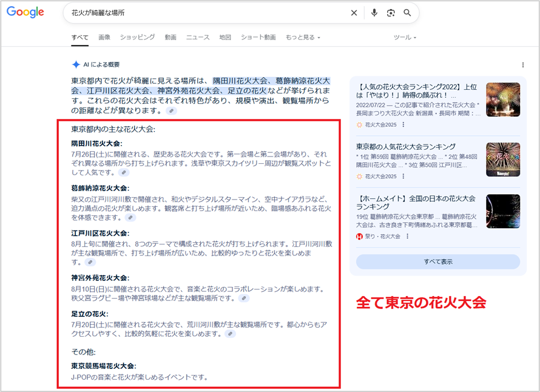Expand the もっと見る dropdown
The width and height of the screenshot is (540, 392).
point(303,37)
